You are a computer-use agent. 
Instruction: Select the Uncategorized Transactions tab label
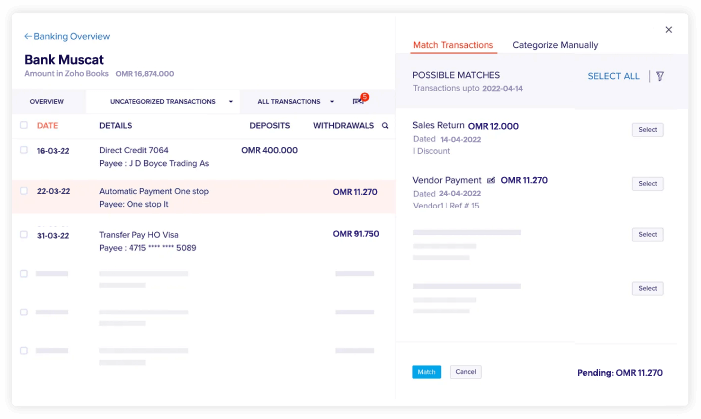163,102
